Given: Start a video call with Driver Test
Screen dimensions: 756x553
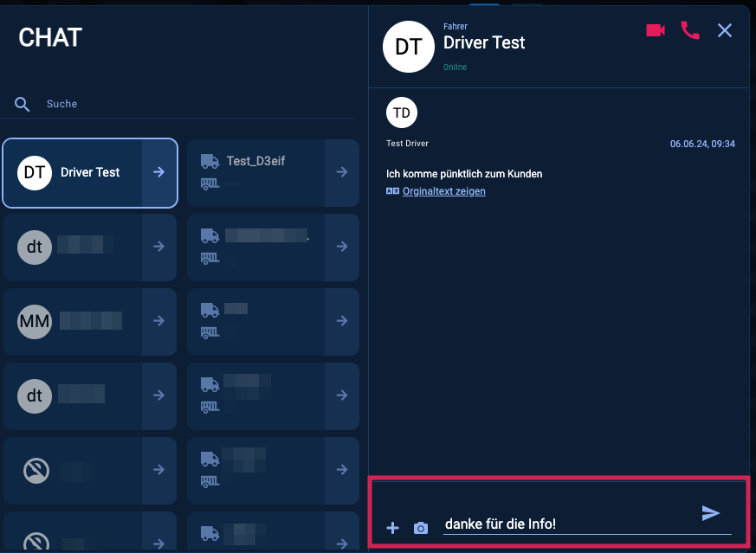Looking at the screenshot, I should click(x=656, y=30).
